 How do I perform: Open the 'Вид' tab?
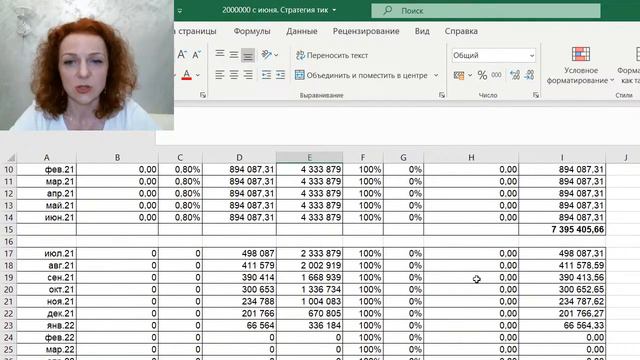(x=422, y=31)
